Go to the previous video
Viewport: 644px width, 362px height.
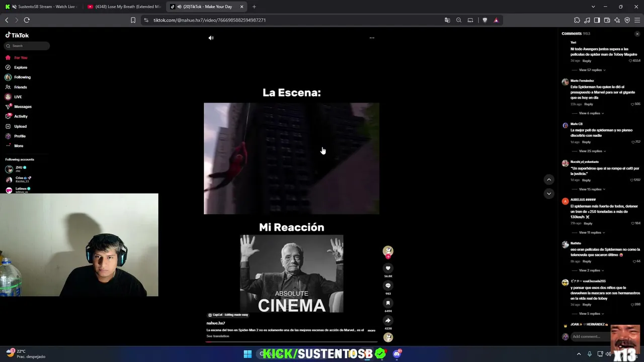(549, 179)
